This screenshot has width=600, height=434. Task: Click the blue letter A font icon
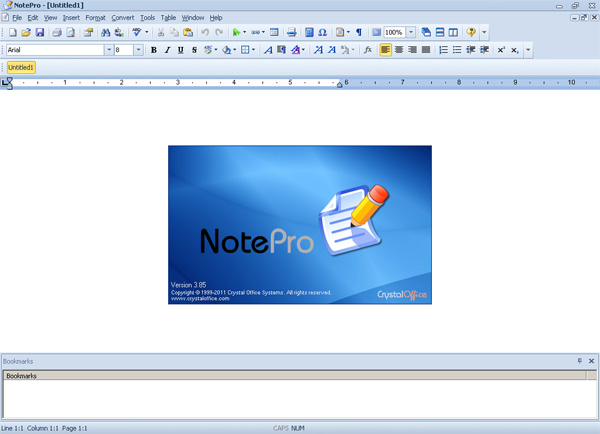[268, 50]
